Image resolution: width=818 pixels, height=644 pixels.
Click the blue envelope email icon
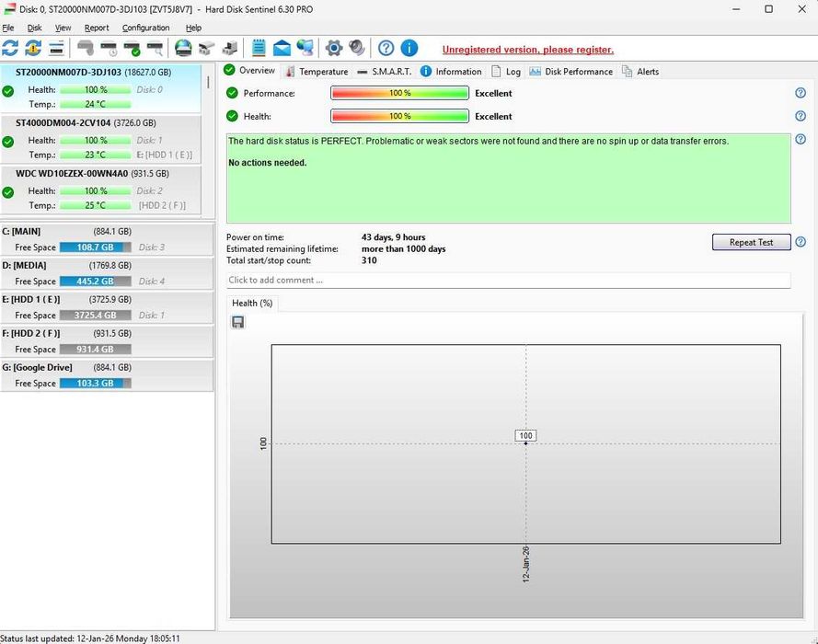[282, 48]
